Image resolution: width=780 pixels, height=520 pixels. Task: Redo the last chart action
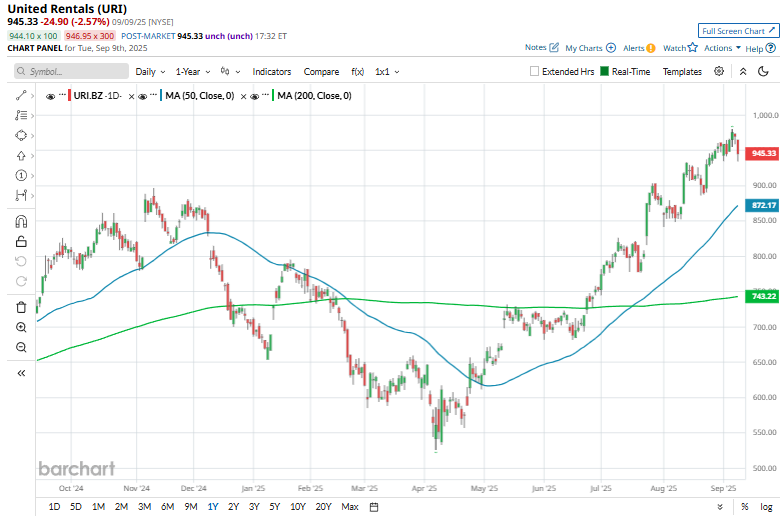pos(21,281)
